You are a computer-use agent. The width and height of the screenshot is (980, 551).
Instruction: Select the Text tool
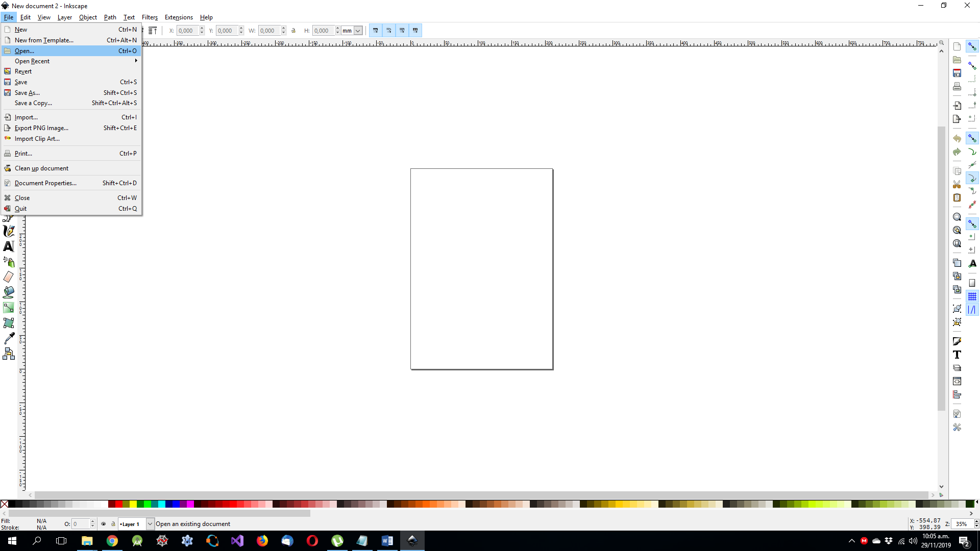[9, 246]
